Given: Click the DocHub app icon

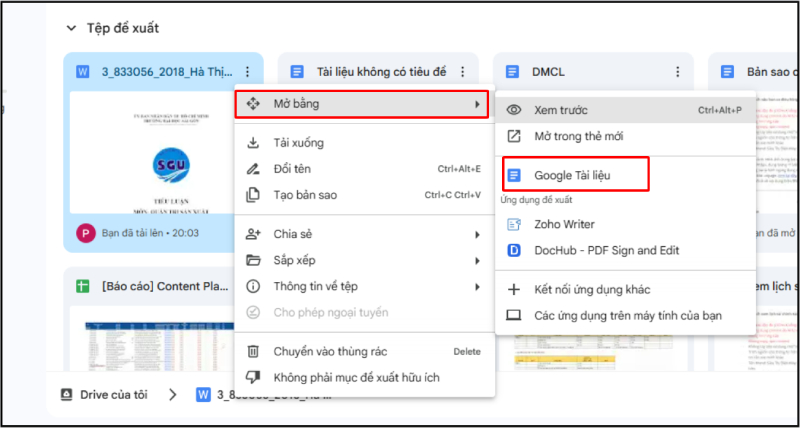Looking at the screenshot, I should [514, 250].
